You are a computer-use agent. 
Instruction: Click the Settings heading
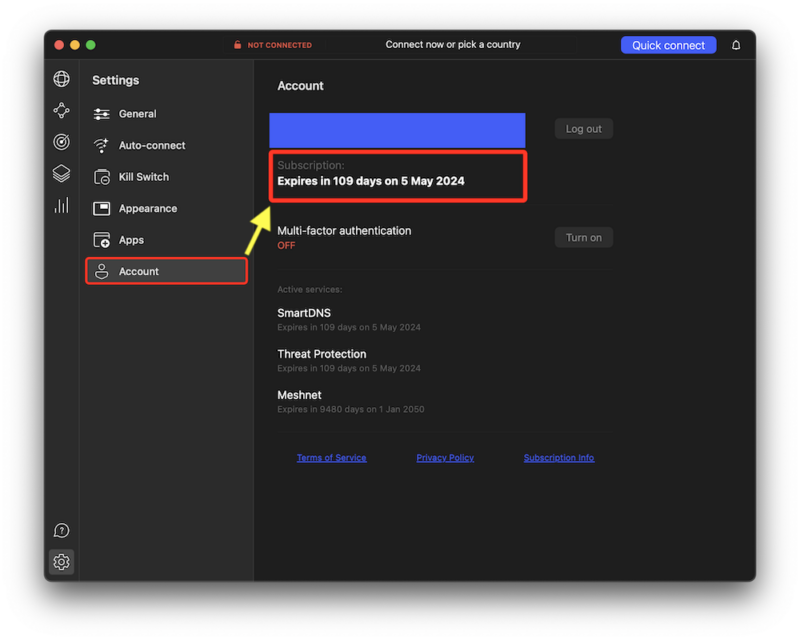[x=116, y=80]
